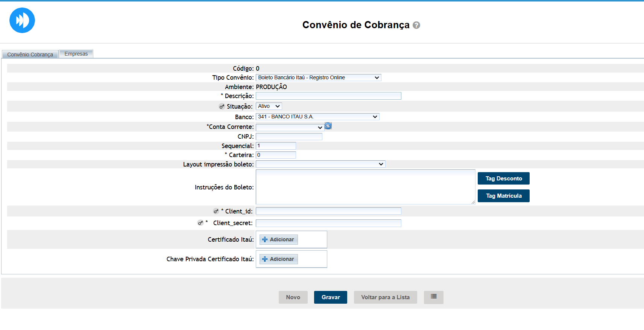Click the blue fast-forward logo icon

click(x=22, y=20)
